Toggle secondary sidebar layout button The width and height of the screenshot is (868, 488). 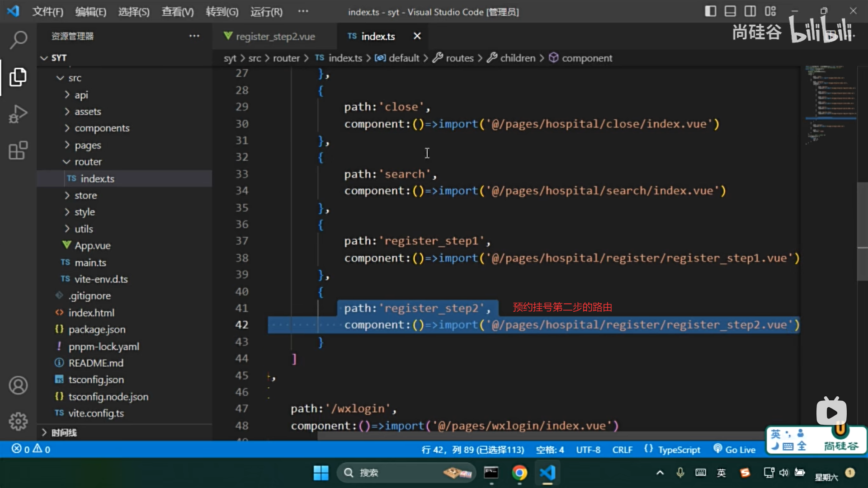tap(750, 11)
